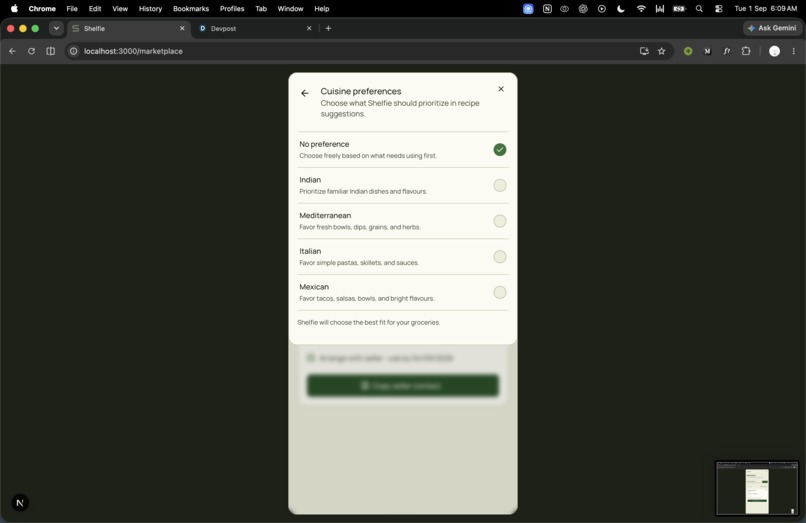The width and height of the screenshot is (806, 523).
Task: Open the picture-in-picture preview thumbnail
Action: [x=757, y=489]
